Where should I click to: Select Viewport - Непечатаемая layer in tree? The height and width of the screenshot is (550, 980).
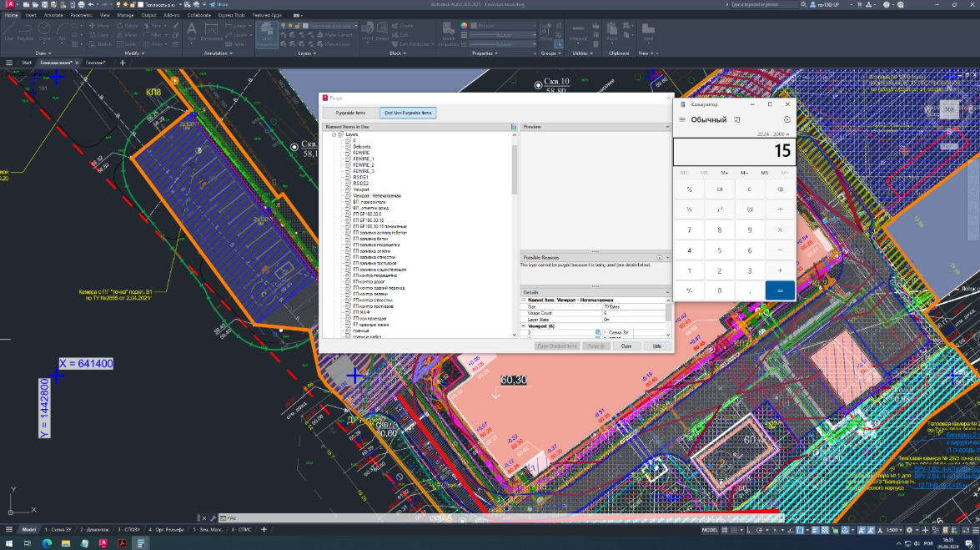pyautogui.click(x=377, y=196)
